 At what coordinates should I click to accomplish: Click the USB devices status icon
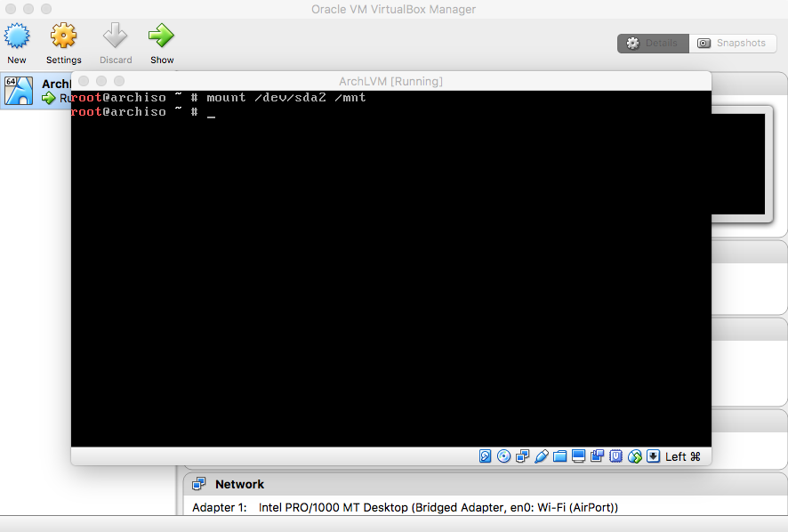[541, 456]
